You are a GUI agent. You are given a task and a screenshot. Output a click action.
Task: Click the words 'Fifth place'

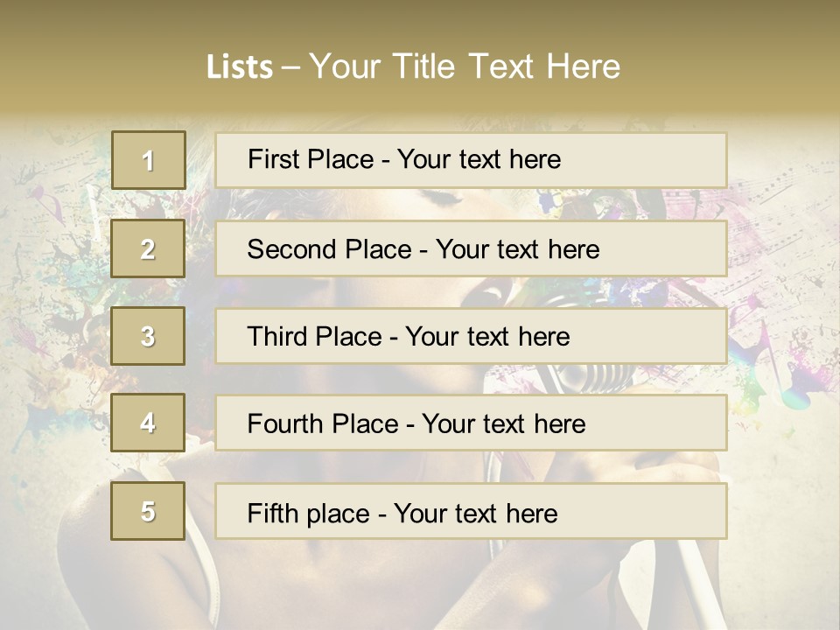pyautogui.click(x=309, y=514)
